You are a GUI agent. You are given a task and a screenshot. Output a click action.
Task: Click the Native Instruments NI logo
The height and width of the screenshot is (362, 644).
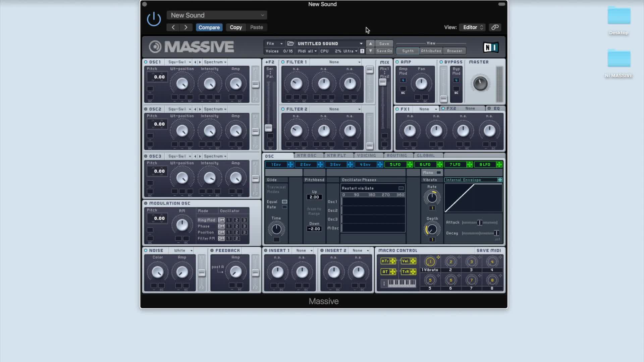[491, 47]
